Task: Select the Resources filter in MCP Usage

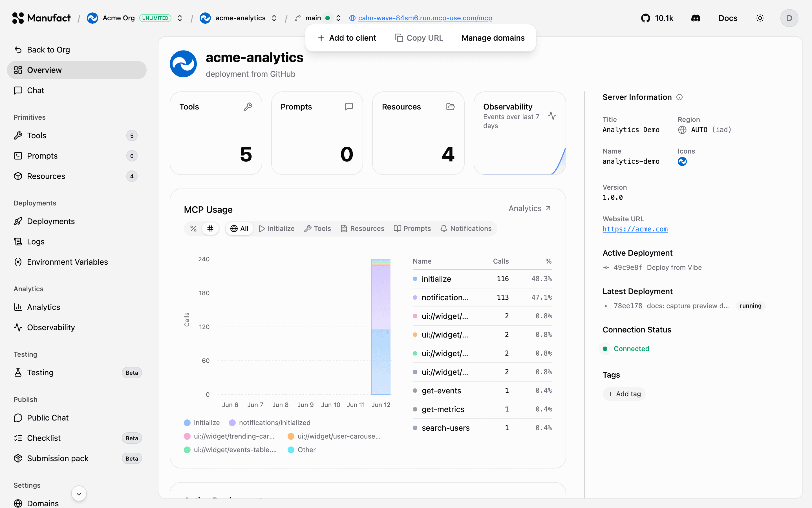Action: 363,229
